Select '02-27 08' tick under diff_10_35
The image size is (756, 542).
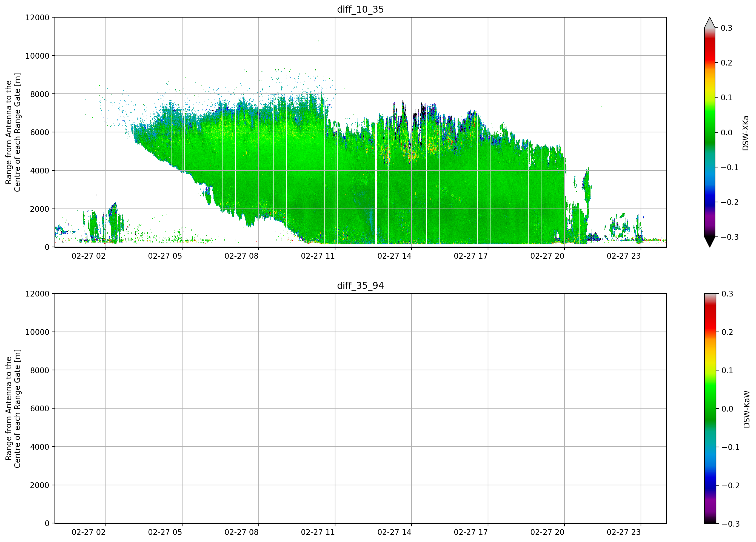pyautogui.click(x=241, y=256)
